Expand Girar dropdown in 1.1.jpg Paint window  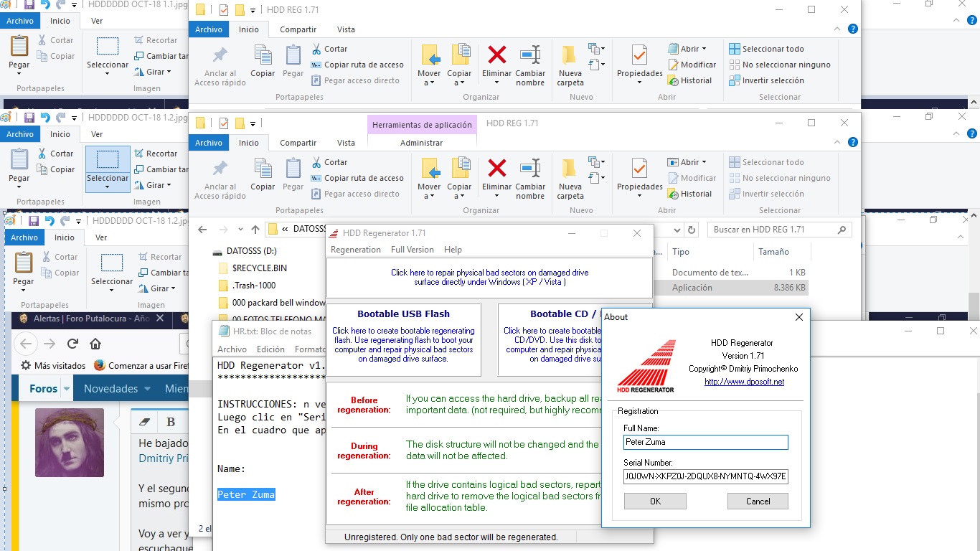170,72
